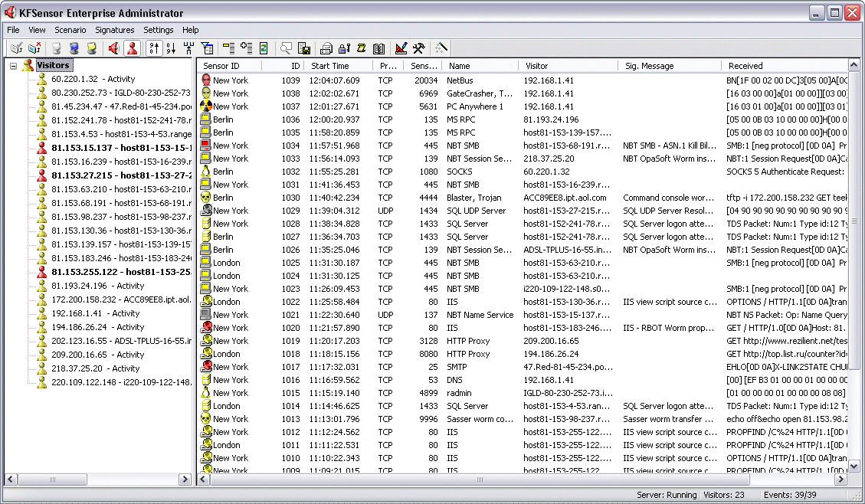Open the hammer and wrench settings icon
865x504 pixels.
418,48
